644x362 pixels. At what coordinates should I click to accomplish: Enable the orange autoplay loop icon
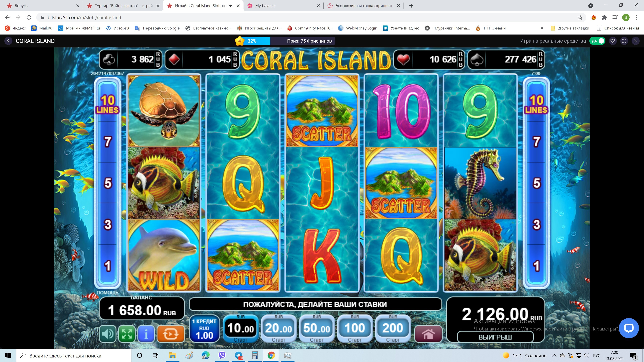click(171, 334)
